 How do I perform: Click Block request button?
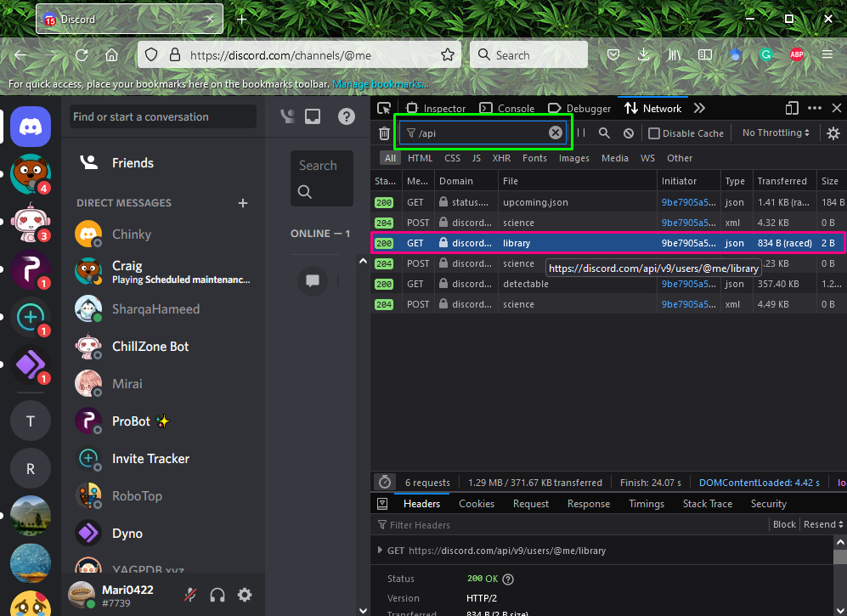click(784, 524)
